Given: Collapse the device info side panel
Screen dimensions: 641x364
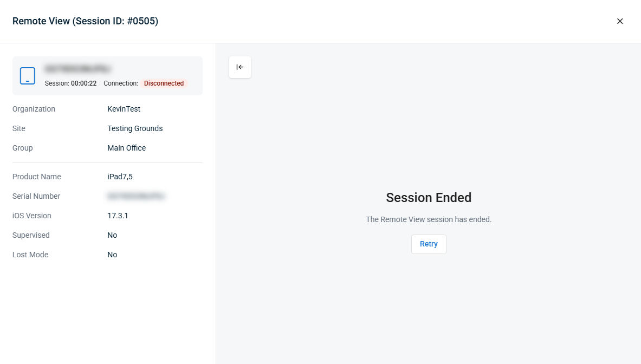Looking at the screenshot, I should [239, 67].
